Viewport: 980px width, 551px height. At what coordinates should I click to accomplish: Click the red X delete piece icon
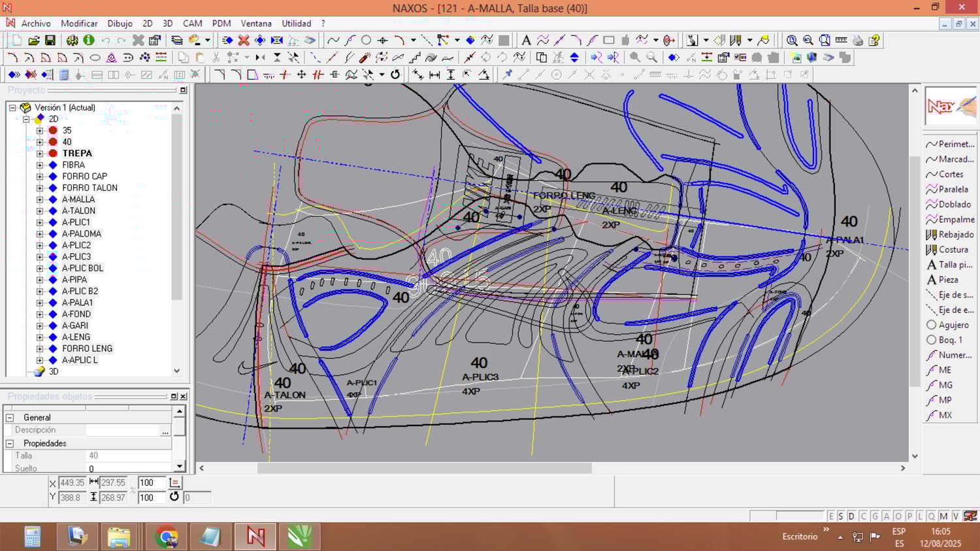(x=244, y=41)
